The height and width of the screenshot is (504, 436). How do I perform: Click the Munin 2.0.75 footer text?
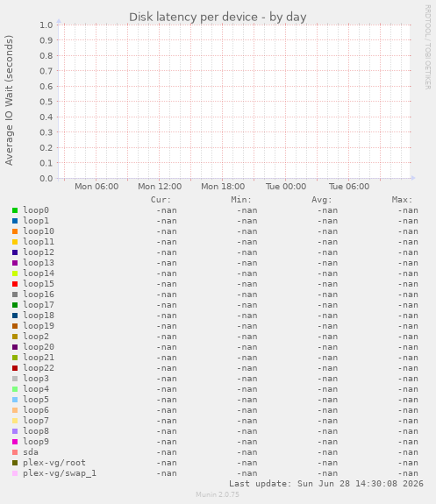click(x=218, y=494)
